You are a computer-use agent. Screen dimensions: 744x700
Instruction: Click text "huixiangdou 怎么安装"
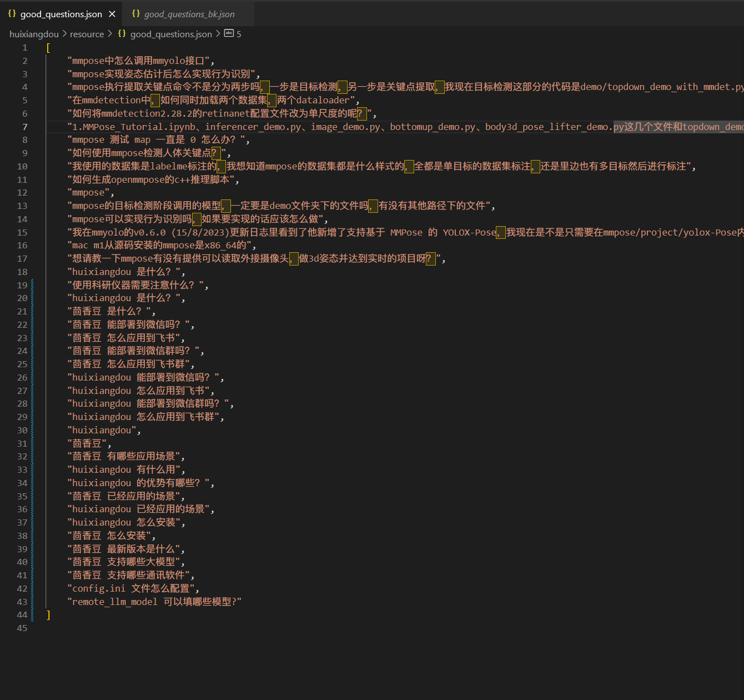pos(126,523)
